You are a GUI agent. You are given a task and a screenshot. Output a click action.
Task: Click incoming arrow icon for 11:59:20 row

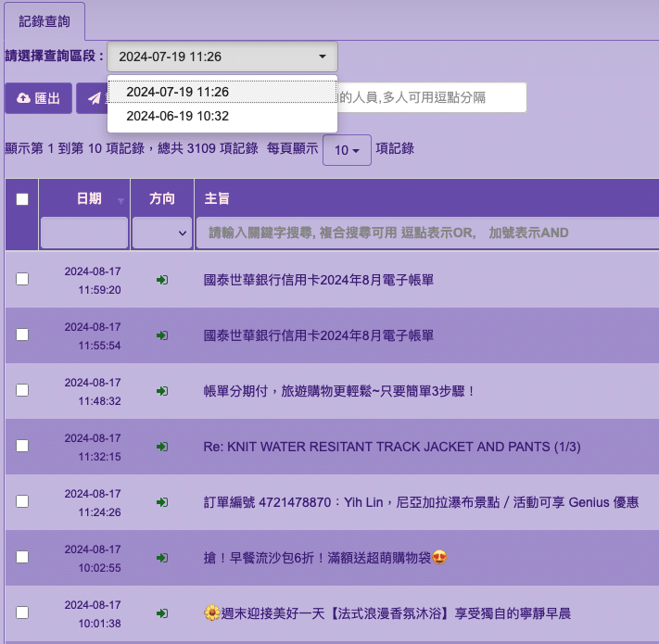162,280
